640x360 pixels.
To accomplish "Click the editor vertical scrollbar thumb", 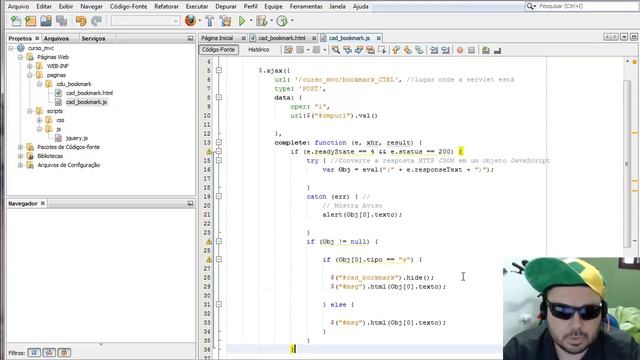I will 627,164.
